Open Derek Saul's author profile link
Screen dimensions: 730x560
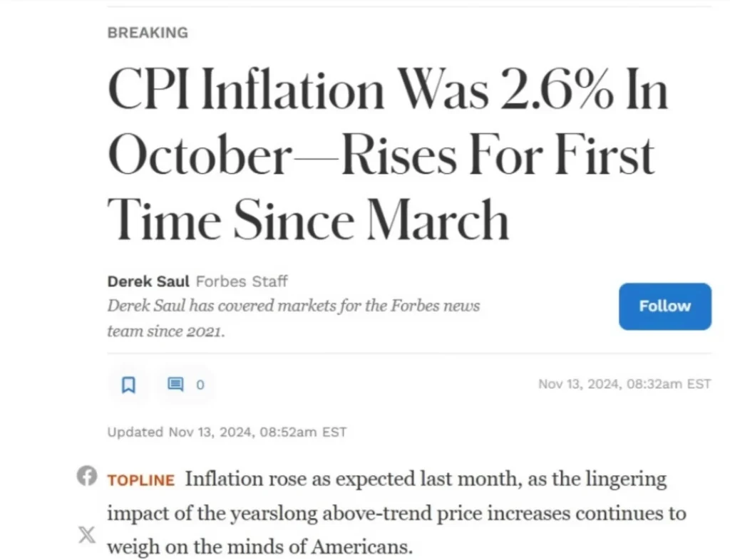point(148,281)
